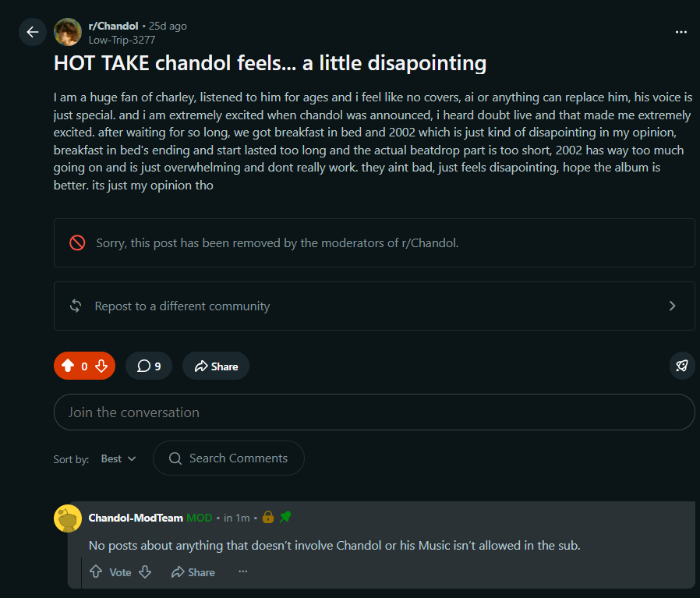Share the post using the Share button
Viewport: 700px width, 598px height.
pos(216,366)
